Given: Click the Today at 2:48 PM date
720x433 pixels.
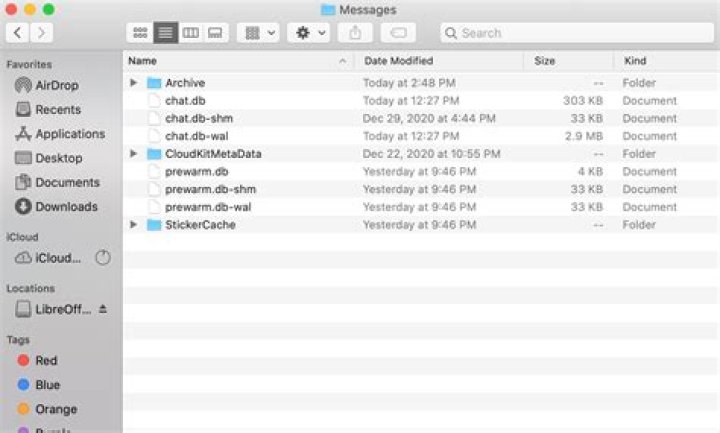Looking at the screenshot, I should 409,83.
